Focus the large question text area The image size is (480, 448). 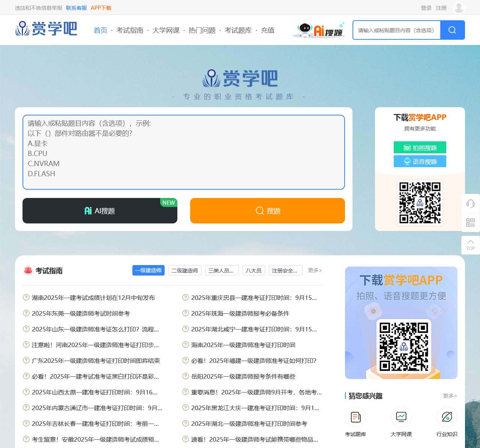pos(183,152)
